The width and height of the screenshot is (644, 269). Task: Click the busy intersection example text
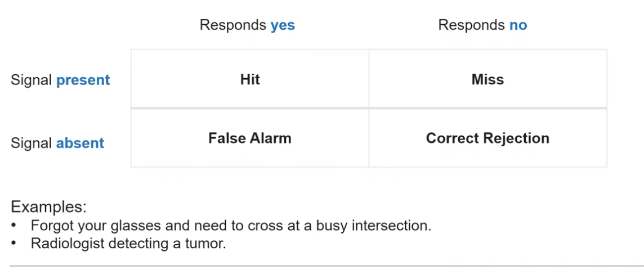[231, 226]
